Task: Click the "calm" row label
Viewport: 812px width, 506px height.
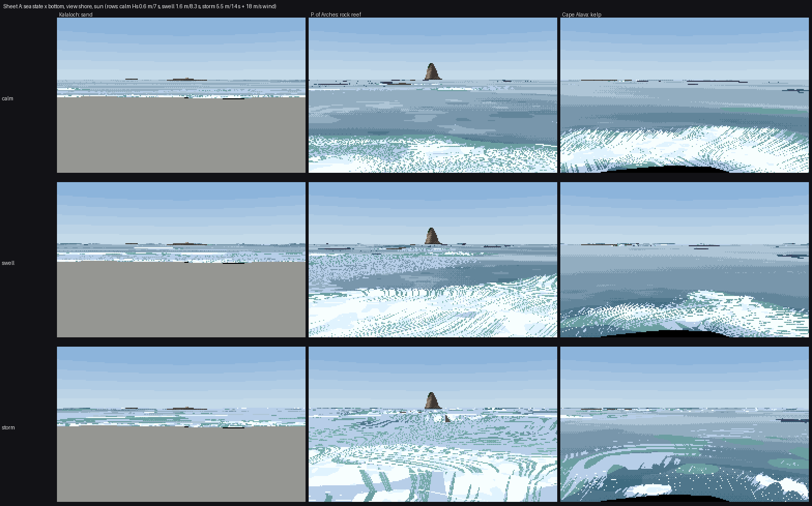Action: point(7,98)
